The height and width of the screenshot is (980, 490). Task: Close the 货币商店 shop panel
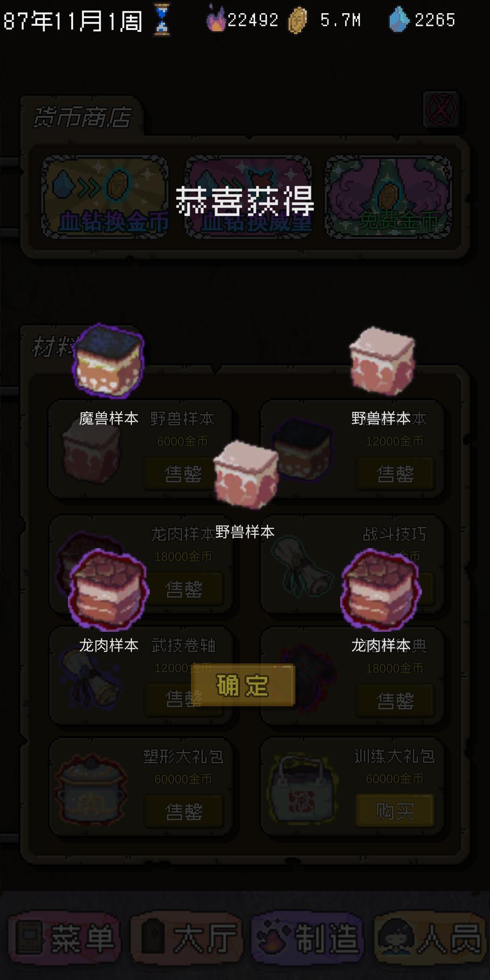coord(441,109)
